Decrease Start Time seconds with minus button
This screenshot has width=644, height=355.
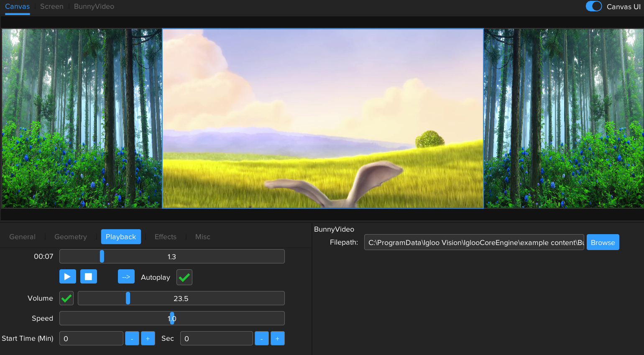pos(262,338)
